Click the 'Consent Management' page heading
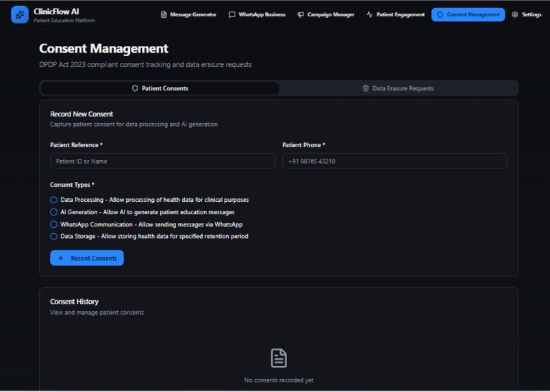Image resolution: width=550 pixels, height=392 pixels. click(x=104, y=49)
